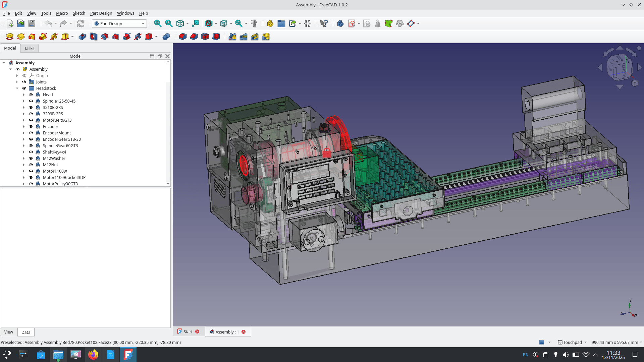
Task: Toggle visibility of the Encoder part
Action: tap(31, 126)
